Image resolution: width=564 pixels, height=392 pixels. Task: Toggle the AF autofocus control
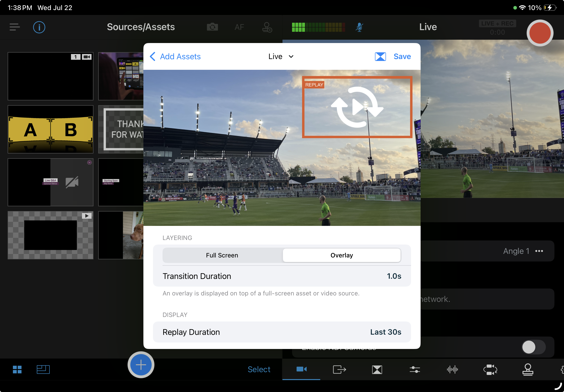tap(239, 27)
